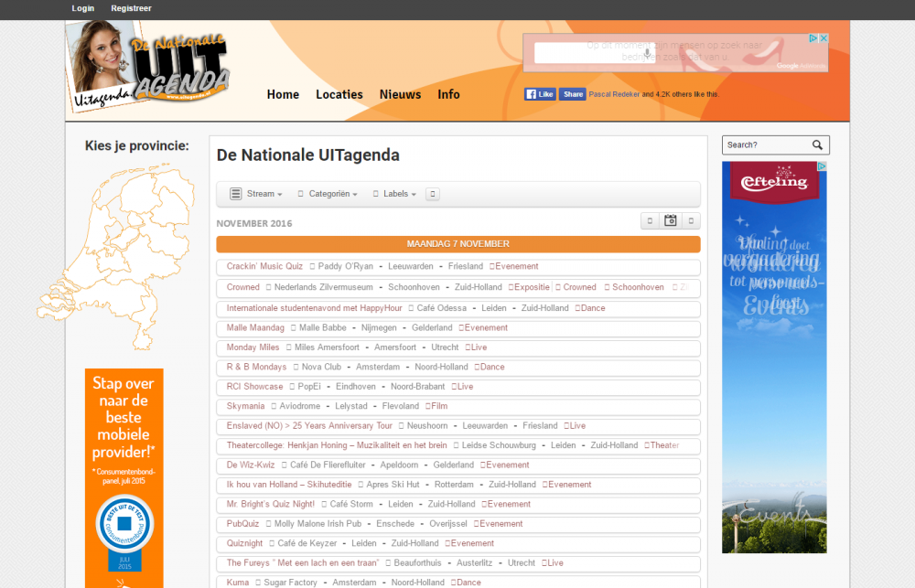Open the Pascal Redeker profile link
915x588 pixels.
(614, 94)
